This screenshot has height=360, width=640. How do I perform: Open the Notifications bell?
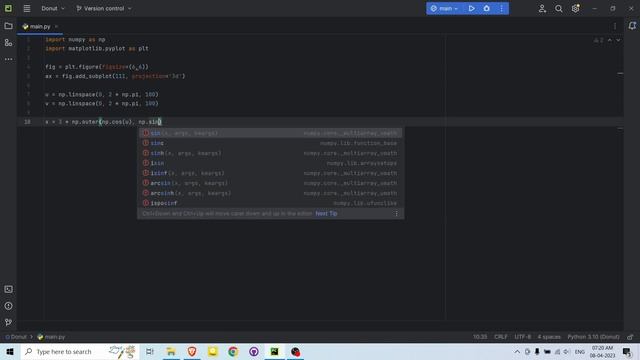tap(632, 26)
